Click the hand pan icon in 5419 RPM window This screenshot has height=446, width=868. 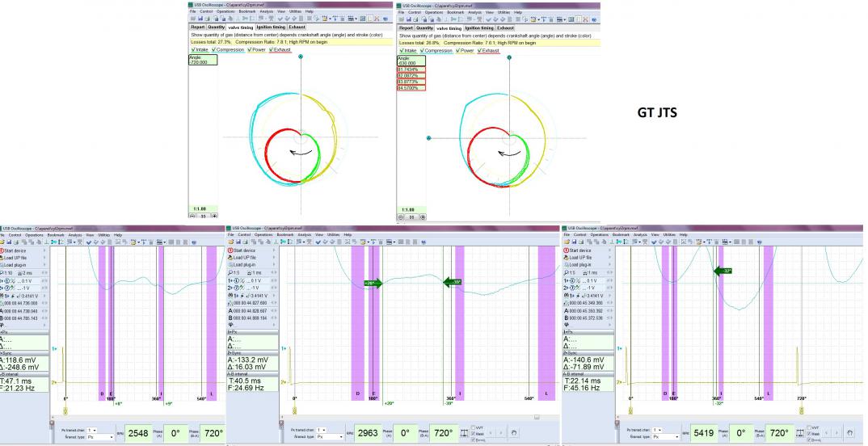(x=849, y=433)
